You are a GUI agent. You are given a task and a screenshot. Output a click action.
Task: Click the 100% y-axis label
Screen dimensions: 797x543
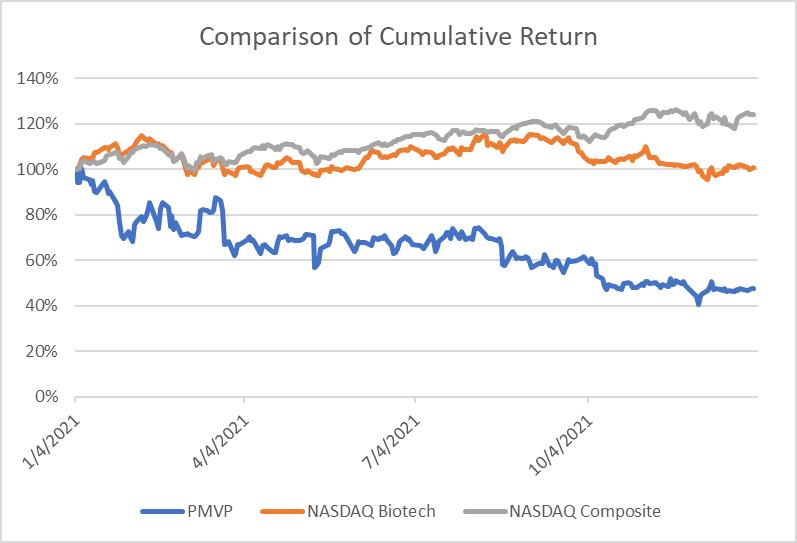(38, 169)
